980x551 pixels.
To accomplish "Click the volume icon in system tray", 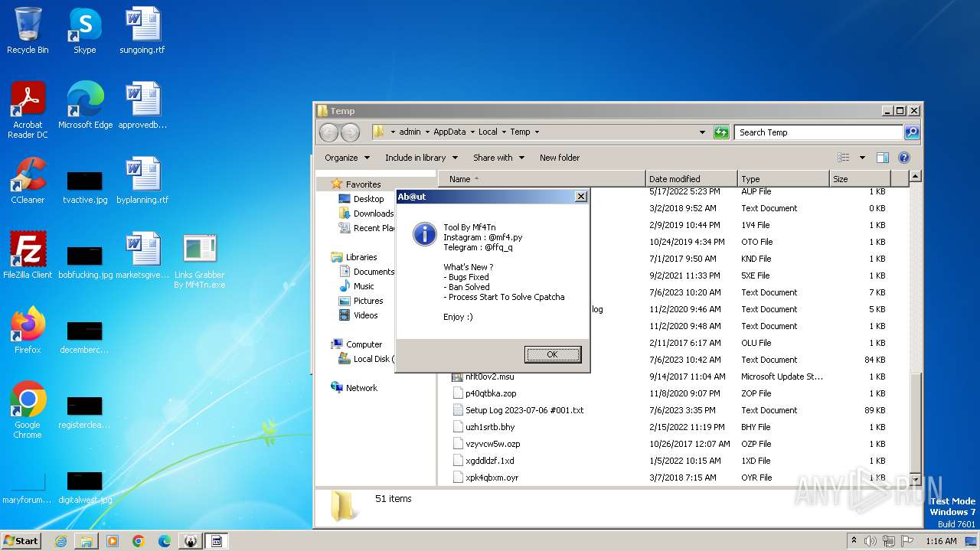I will (871, 541).
